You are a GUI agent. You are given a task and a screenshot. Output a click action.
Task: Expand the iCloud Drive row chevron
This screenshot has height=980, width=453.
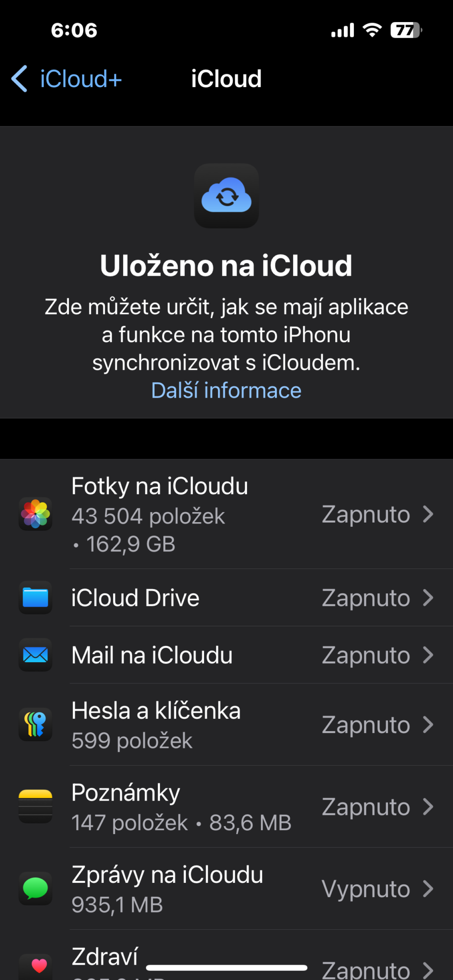(428, 598)
